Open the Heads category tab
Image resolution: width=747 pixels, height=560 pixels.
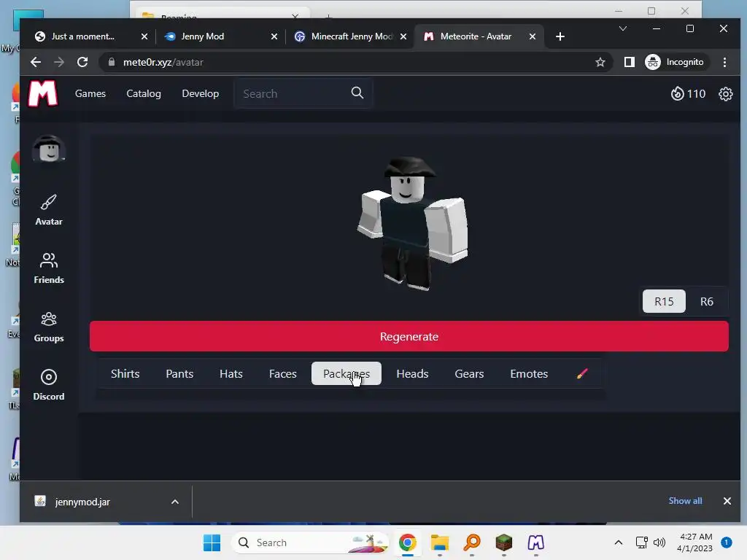pyautogui.click(x=413, y=374)
